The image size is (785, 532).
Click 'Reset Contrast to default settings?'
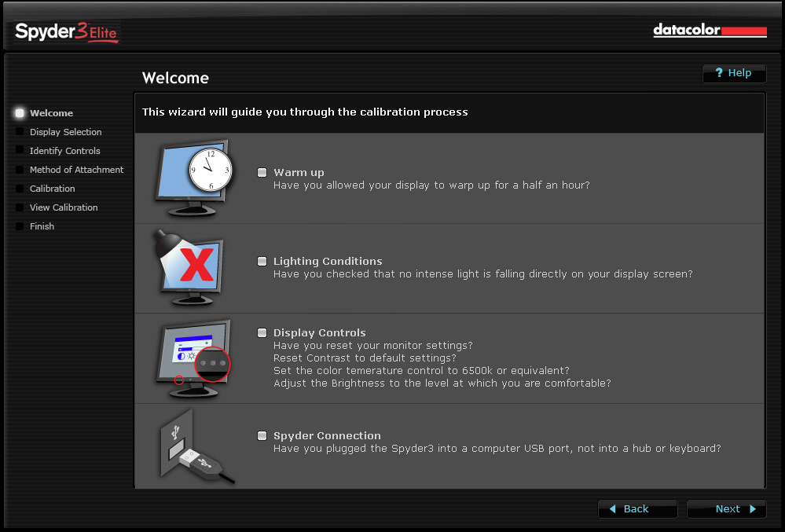tap(365, 358)
